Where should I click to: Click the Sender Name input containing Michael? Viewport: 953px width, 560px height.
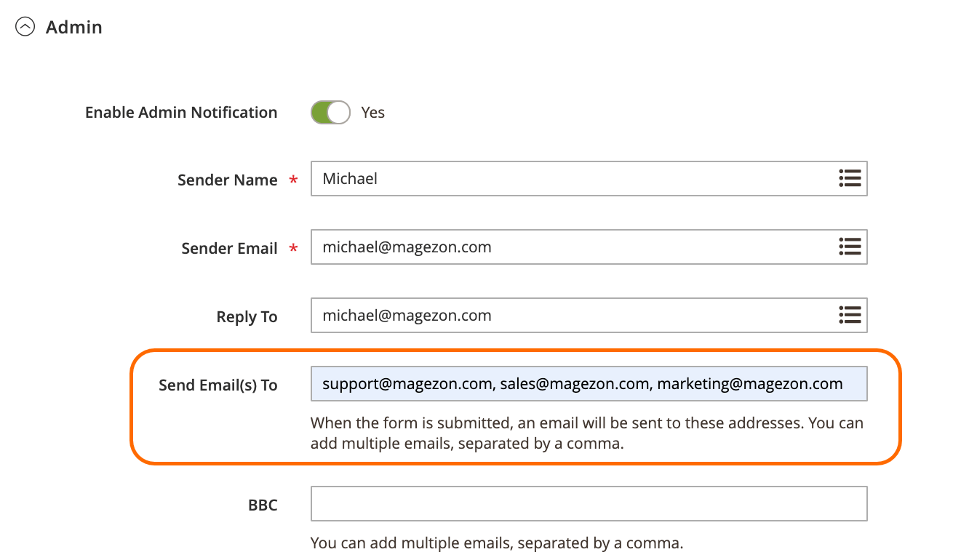[589, 179]
